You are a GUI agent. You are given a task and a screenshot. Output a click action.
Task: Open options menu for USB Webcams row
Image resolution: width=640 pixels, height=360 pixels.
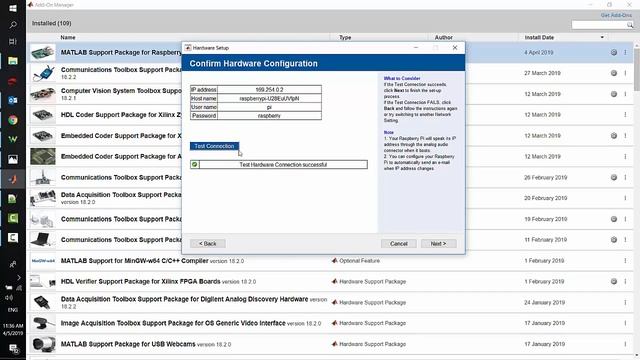(x=625, y=344)
